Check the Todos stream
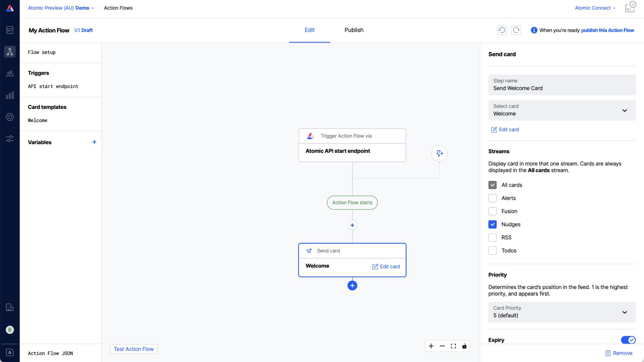Screen dimensions: 644x362 pos(493,251)
